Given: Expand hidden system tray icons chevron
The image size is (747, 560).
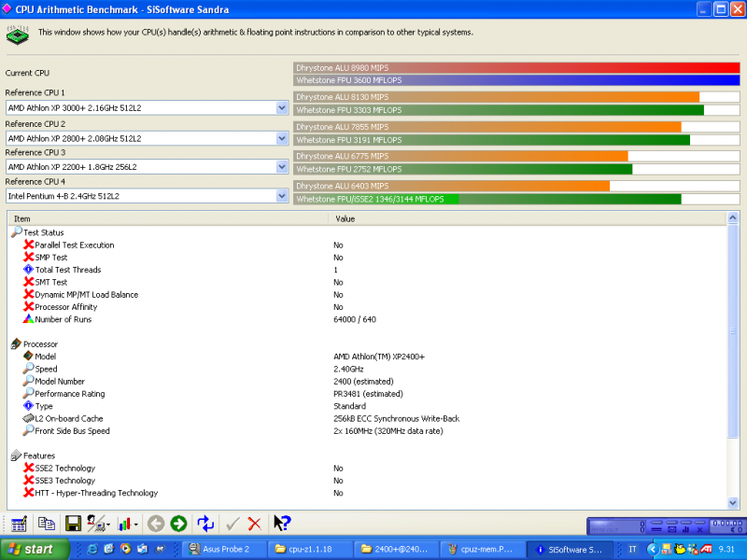Looking at the screenshot, I should pos(652,549).
